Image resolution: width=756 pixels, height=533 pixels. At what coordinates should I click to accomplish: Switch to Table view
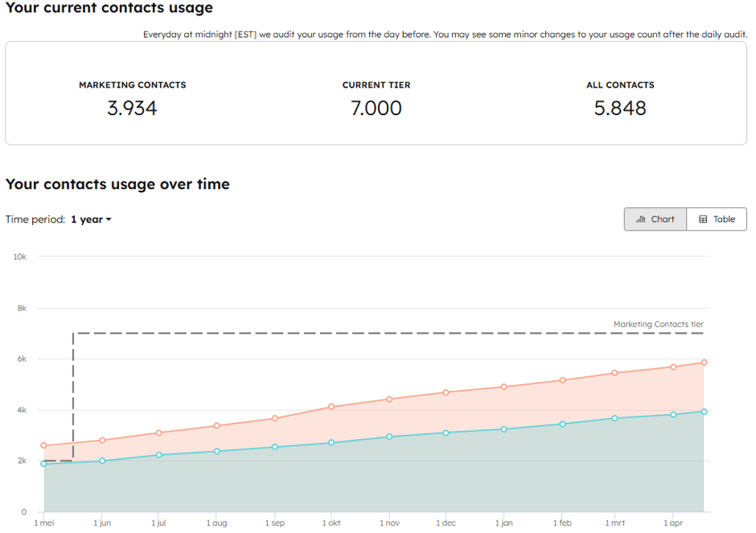717,219
